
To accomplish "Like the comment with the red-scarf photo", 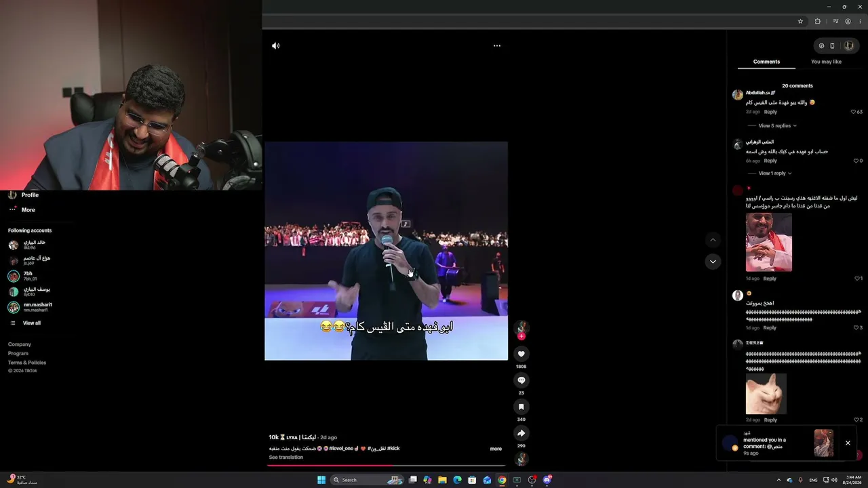I will 856,279.
